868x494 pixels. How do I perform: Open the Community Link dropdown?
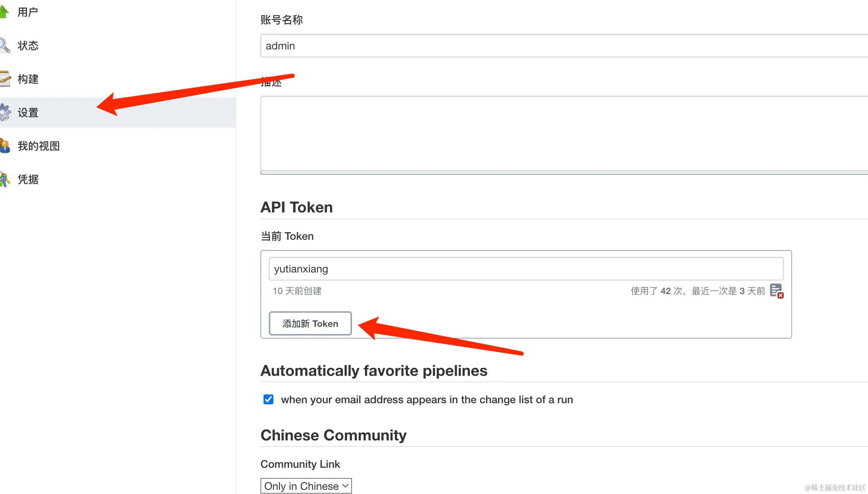306,486
